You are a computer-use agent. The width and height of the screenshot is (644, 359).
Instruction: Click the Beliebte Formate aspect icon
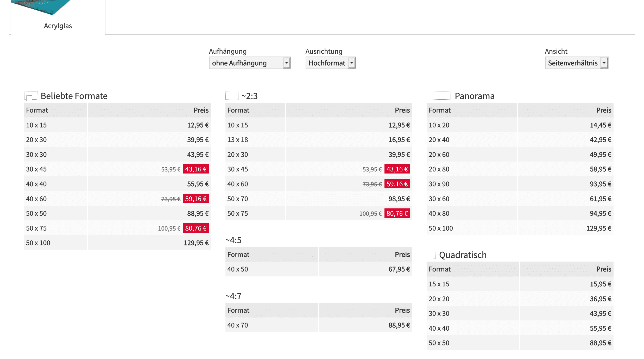click(30, 96)
